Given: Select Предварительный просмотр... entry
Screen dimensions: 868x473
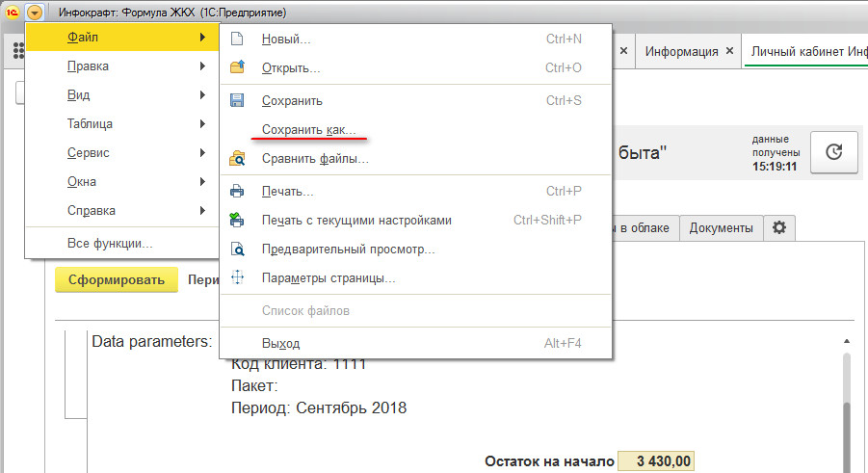Looking at the screenshot, I should [x=416, y=250].
